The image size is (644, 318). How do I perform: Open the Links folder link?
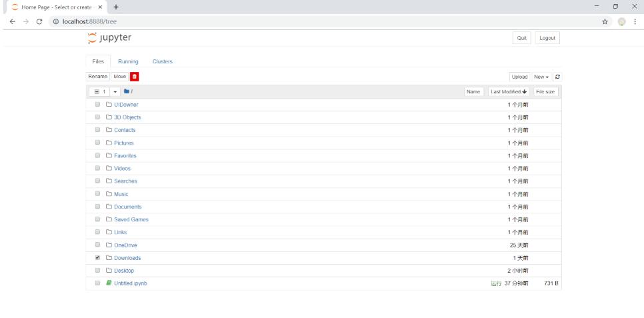(x=121, y=232)
